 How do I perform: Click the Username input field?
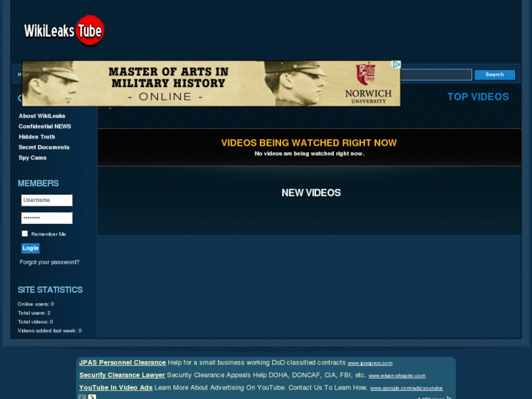click(x=47, y=201)
